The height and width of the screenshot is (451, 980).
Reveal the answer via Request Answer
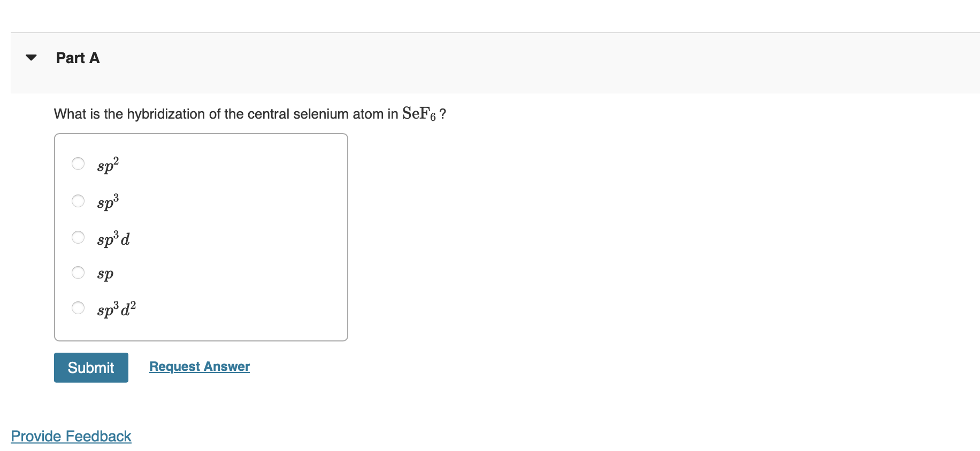click(199, 367)
